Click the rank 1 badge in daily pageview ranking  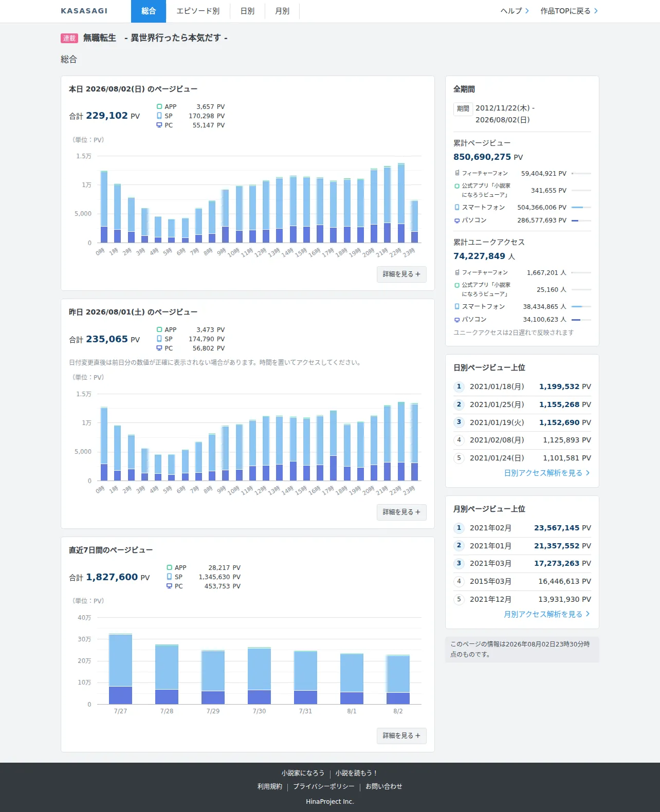click(x=459, y=386)
